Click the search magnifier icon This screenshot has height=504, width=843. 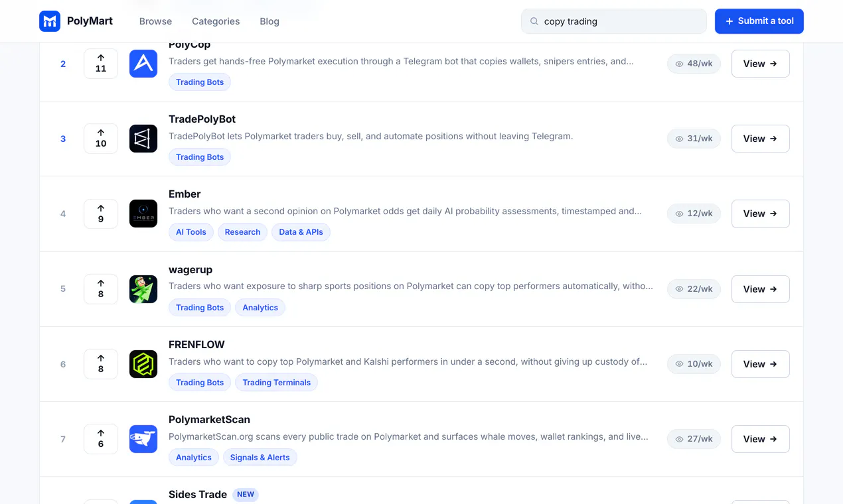pos(534,21)
